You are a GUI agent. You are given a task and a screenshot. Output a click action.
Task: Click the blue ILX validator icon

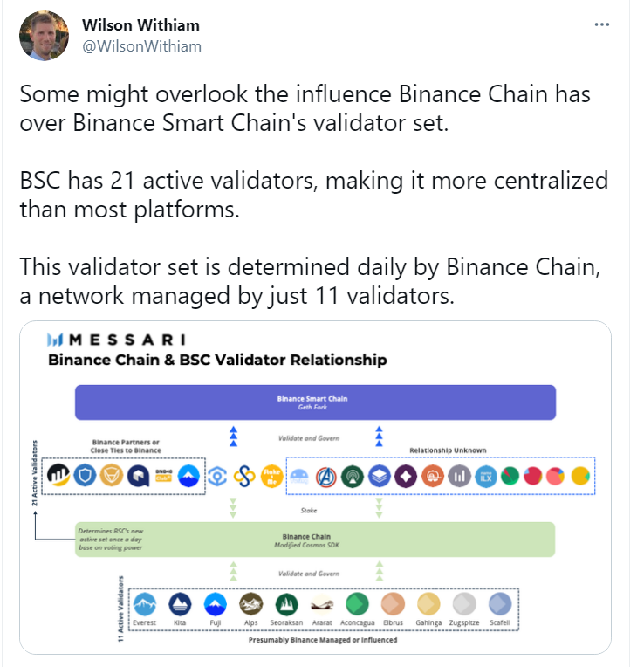pyautogui.click(x=486, y=477)
